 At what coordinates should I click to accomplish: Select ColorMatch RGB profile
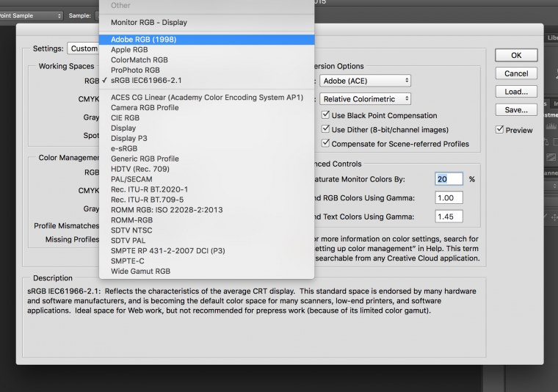[207, 60]
